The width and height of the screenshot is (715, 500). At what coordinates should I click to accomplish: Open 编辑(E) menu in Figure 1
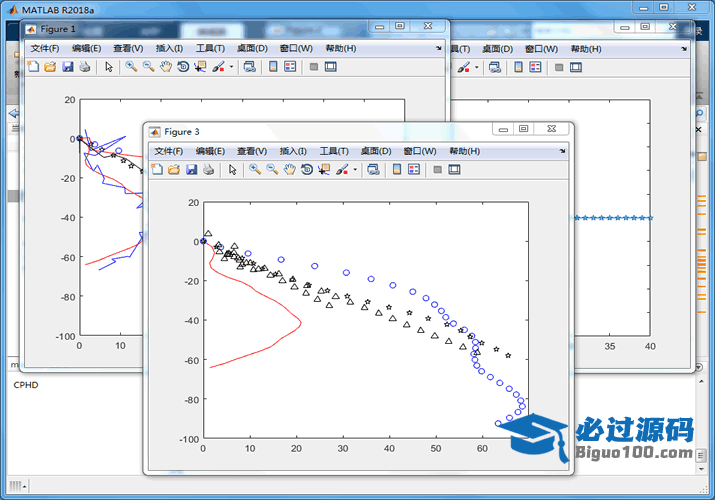click(86, 48)
